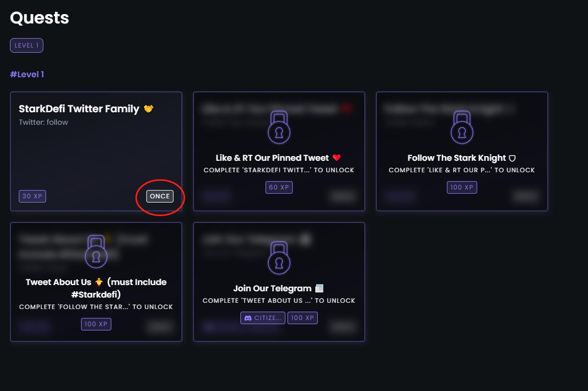Viewport: 588px width, 391px height.
Task: Click the lock icon on Join Our Telegram quest
Action: pyautogui.click(x=279, y=257)
